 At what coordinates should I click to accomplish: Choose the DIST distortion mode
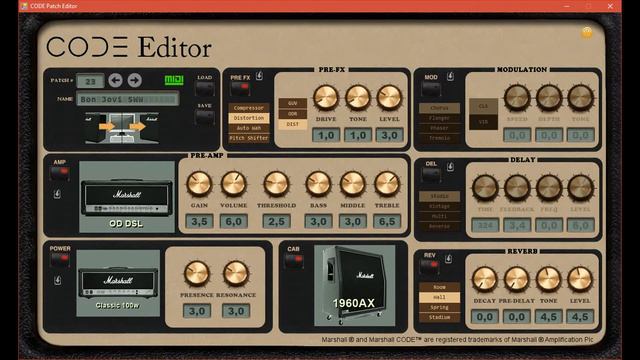(293, 124)
